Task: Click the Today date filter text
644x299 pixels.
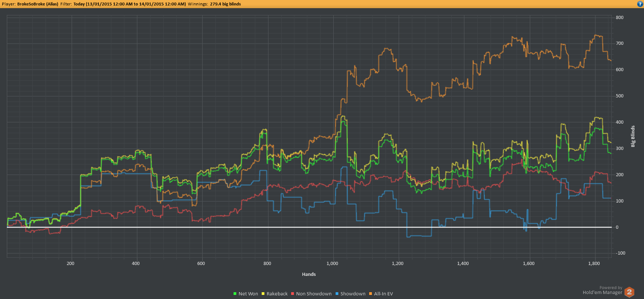Action: (129, 4)
